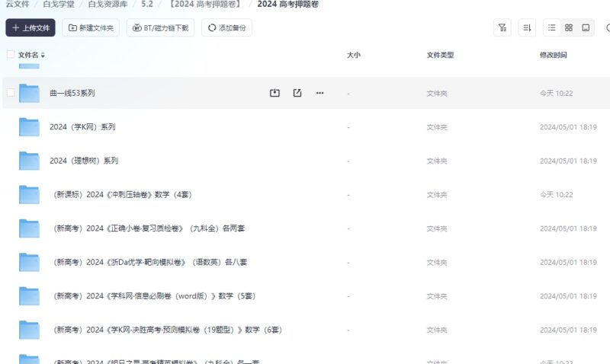The width and height of the screenshot is (610, 364).
Task: Click 文件夹 type cell of 学科网·信息必刷卷 row
Action: point(437,296)
